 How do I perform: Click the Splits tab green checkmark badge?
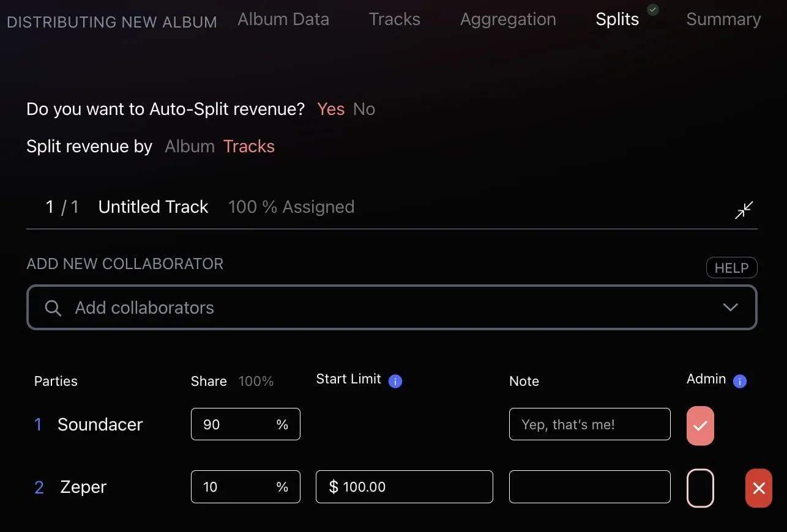(653, 10)
